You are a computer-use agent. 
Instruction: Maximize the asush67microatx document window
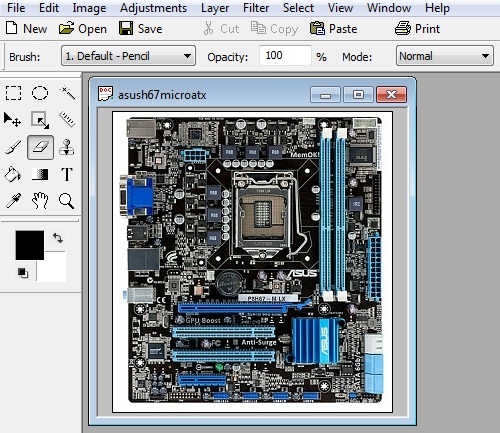[358, 95]
